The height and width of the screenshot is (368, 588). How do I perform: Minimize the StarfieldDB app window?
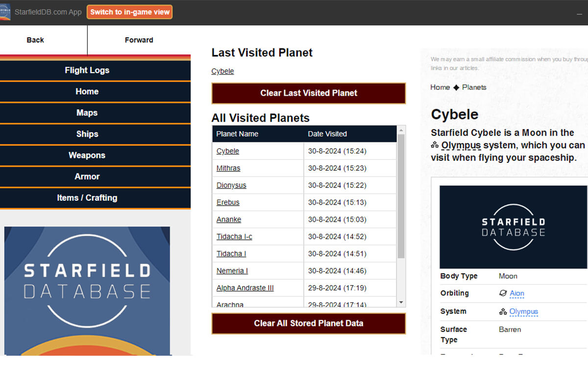[579, 13]
